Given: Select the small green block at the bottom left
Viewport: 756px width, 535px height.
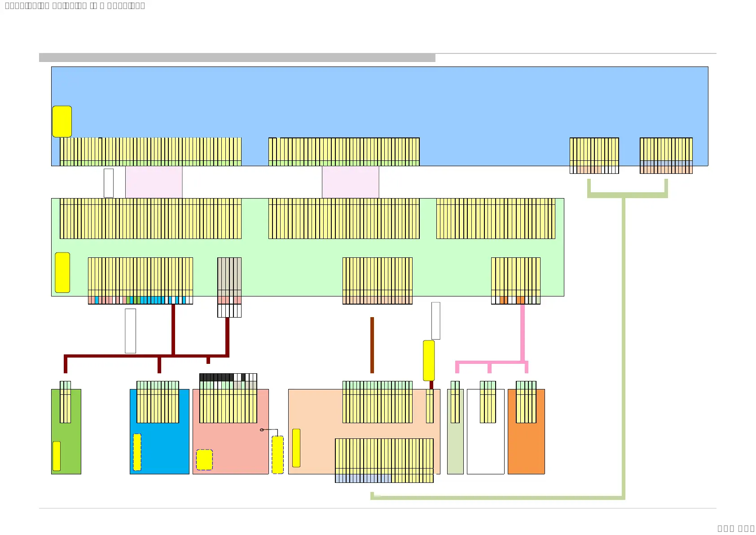Looking at the screenshot, I should click(x=66, y=431).
